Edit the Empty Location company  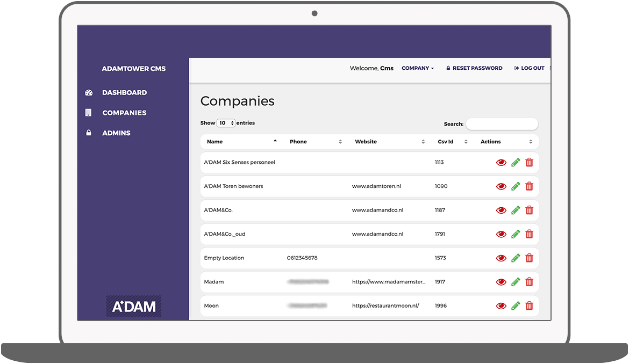click(516, 258)
